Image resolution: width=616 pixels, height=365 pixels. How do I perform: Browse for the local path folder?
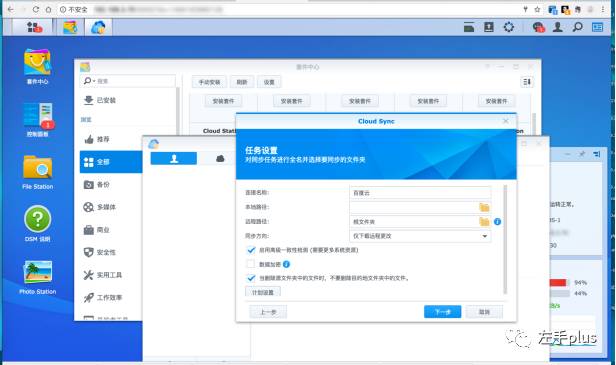coord(484,207)
